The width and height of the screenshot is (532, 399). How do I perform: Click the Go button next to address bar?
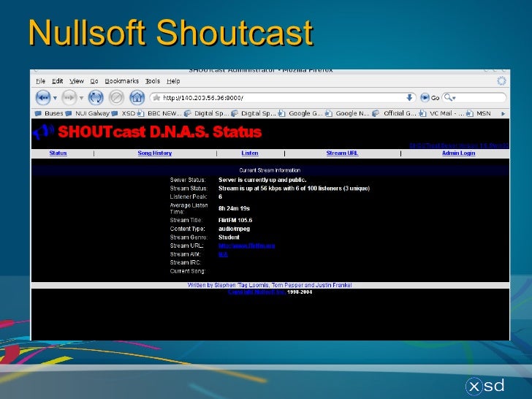(x=430, y=98)
